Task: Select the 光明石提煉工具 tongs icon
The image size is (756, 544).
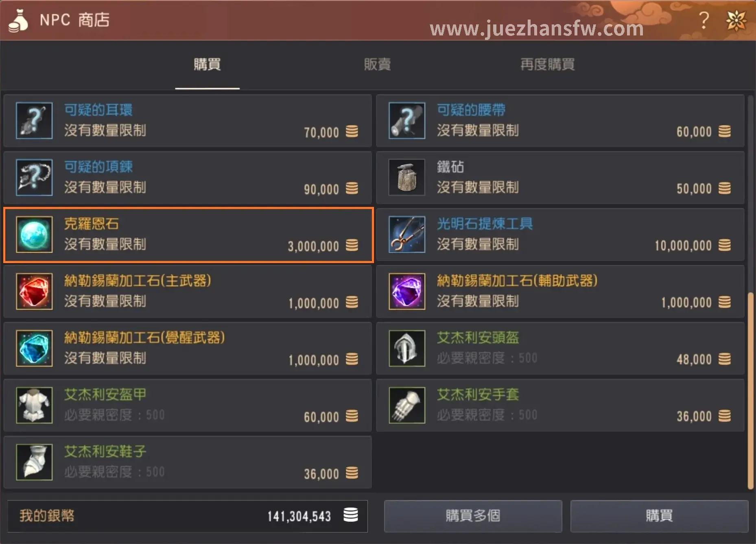Action: coord(407,235)
